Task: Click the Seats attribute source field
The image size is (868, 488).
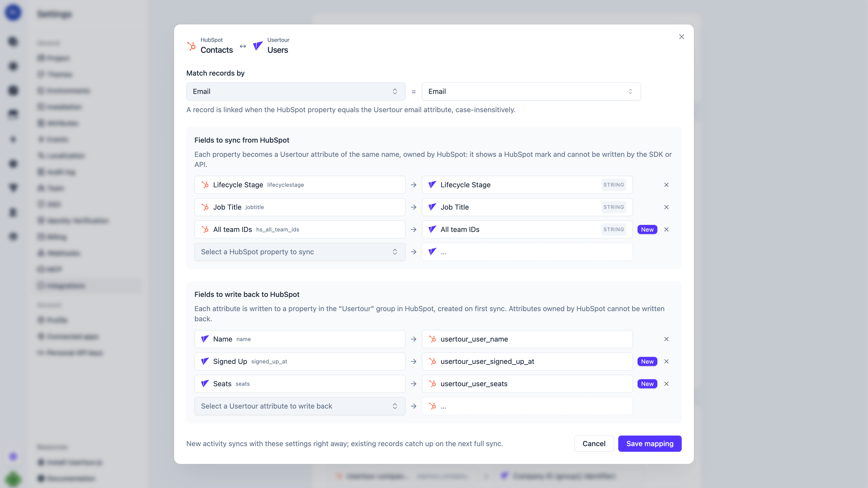Action: (x=299, y=383)
